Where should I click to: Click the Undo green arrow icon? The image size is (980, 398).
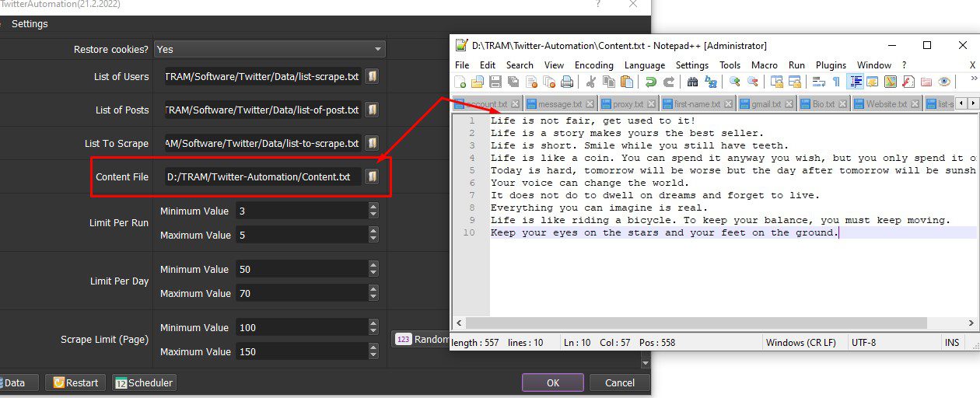click(x=650, y=82)
